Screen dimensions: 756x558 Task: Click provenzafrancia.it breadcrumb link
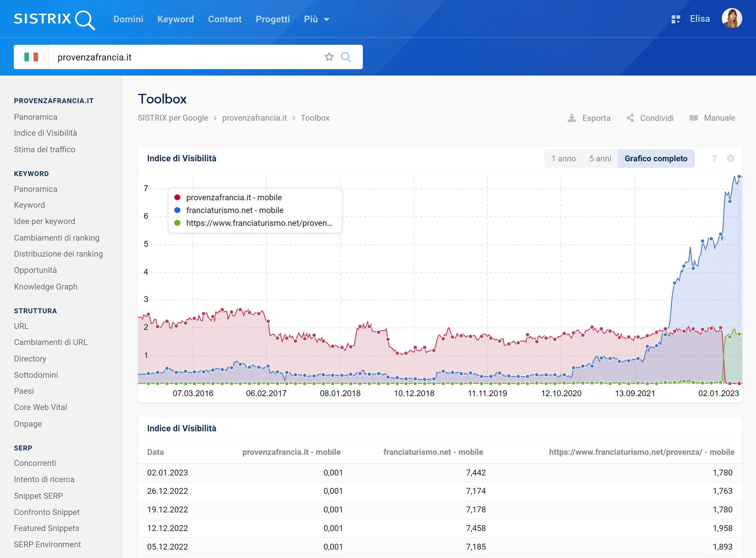(x=254, y=118)
